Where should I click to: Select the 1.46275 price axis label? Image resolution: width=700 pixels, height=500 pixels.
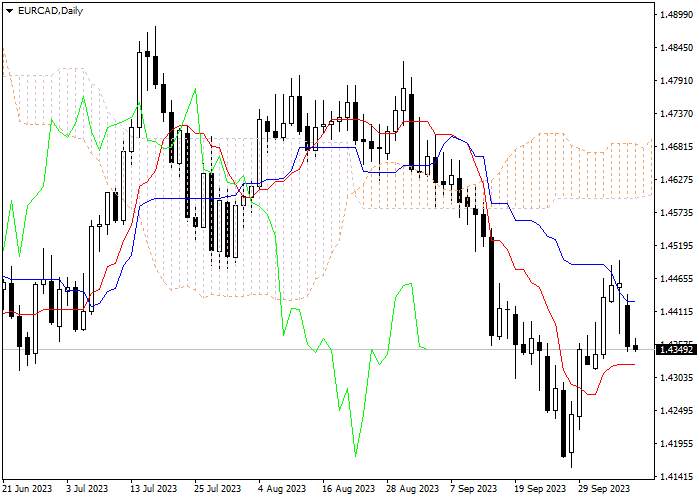tap(676, 180)
